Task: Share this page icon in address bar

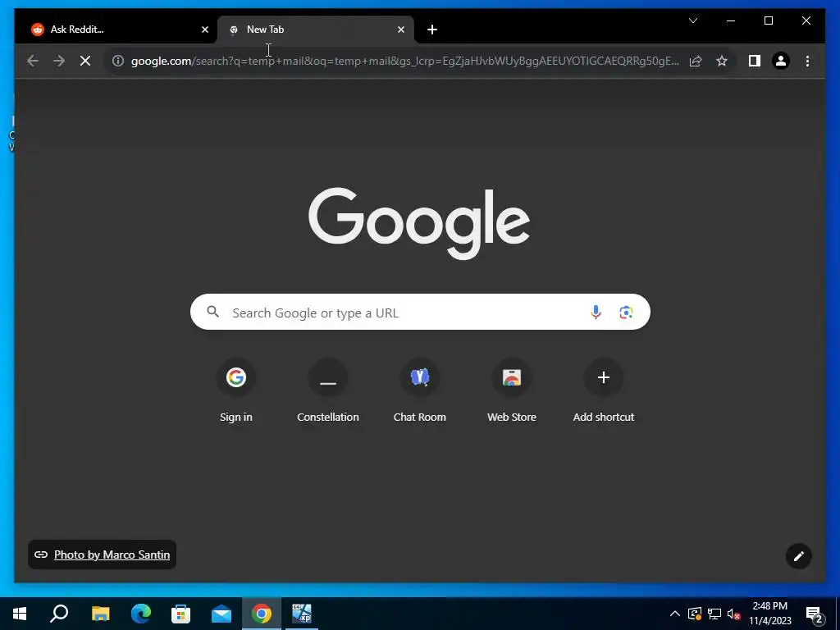Action: [696, 61]
